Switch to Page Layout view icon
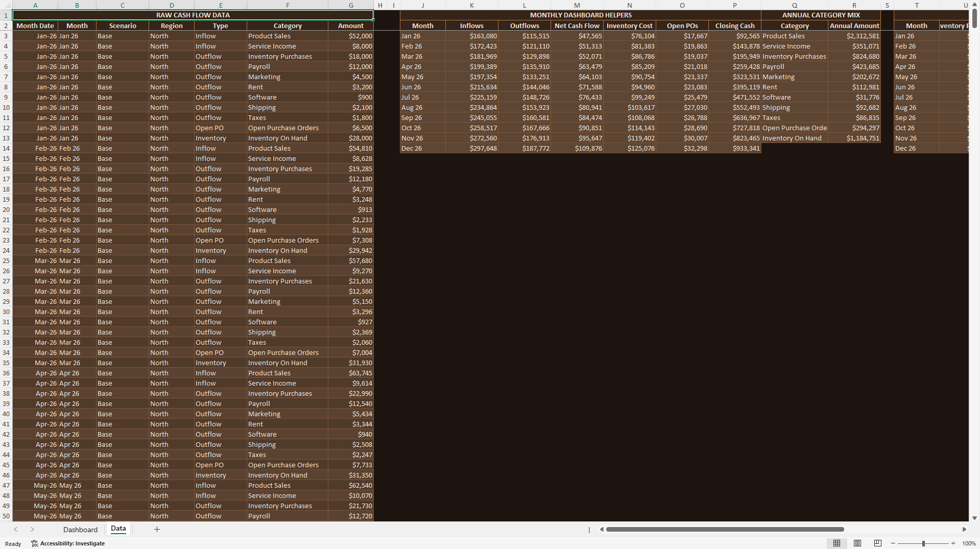The height and width of the screenshot is (549, 980). click(857, 543)
